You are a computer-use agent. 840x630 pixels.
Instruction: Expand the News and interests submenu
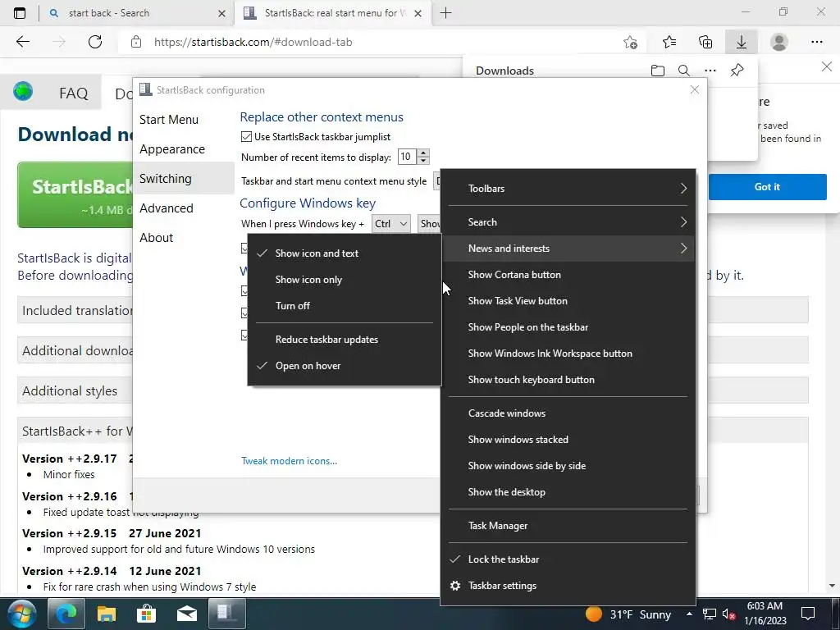pyautogui.click(x=568, y=249)
